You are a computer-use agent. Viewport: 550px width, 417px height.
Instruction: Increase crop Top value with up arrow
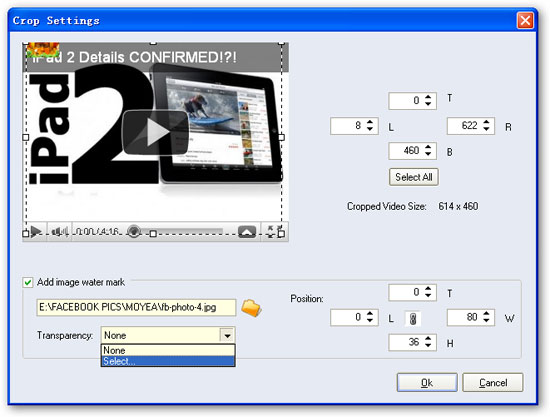click(428, 97)
